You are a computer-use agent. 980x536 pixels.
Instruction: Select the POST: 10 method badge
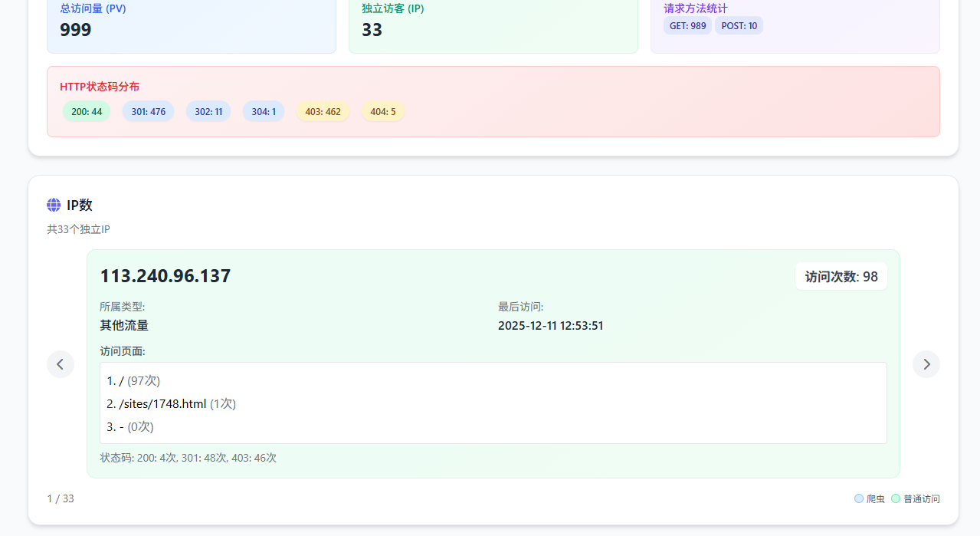pos(739,25)
